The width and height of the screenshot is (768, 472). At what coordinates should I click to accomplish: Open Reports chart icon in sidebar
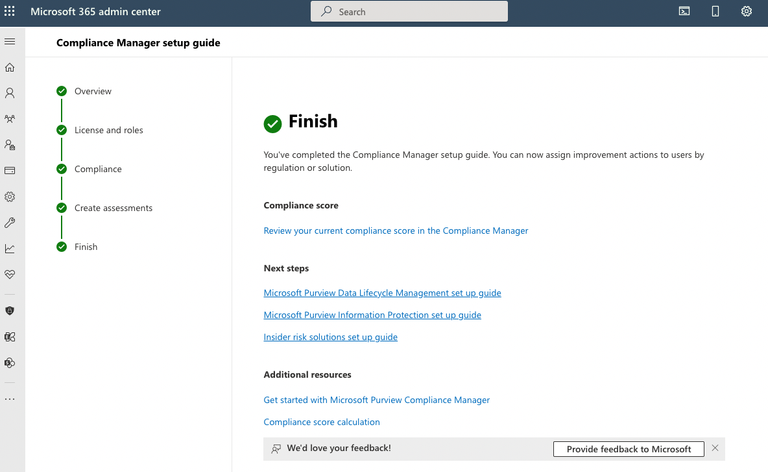pos(10,249)
